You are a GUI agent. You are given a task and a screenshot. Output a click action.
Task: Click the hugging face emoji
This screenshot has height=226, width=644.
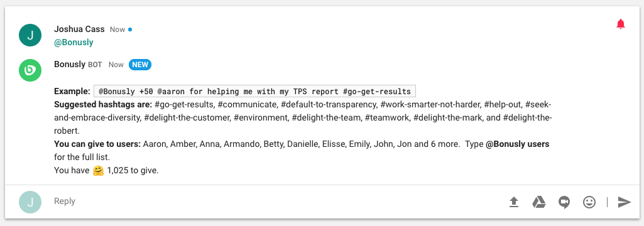(98, 171)
